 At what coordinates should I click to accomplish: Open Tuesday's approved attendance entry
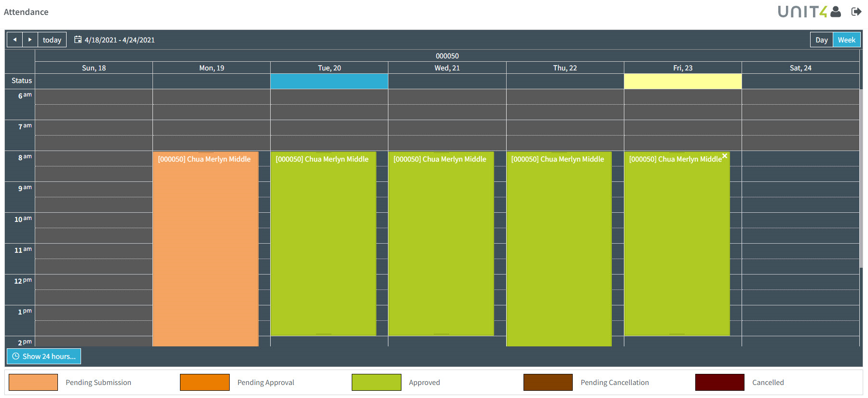click(323, 244)
